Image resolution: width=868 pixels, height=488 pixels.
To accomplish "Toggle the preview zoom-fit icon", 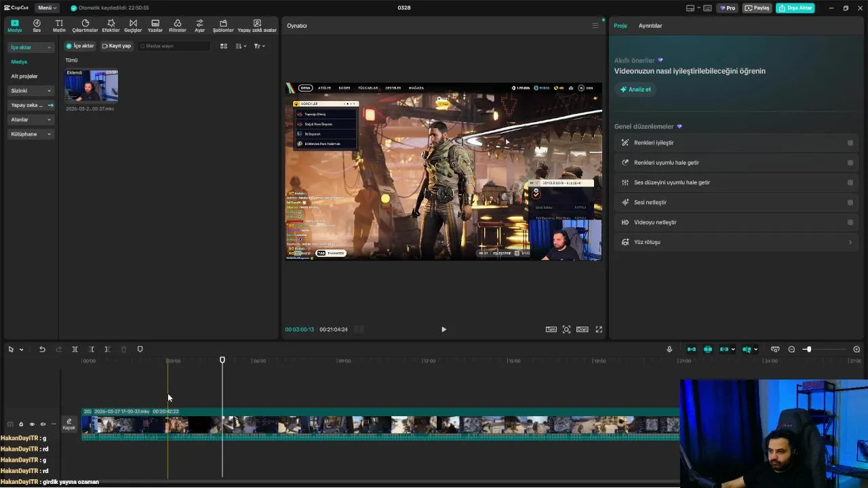I will point(566,329).
